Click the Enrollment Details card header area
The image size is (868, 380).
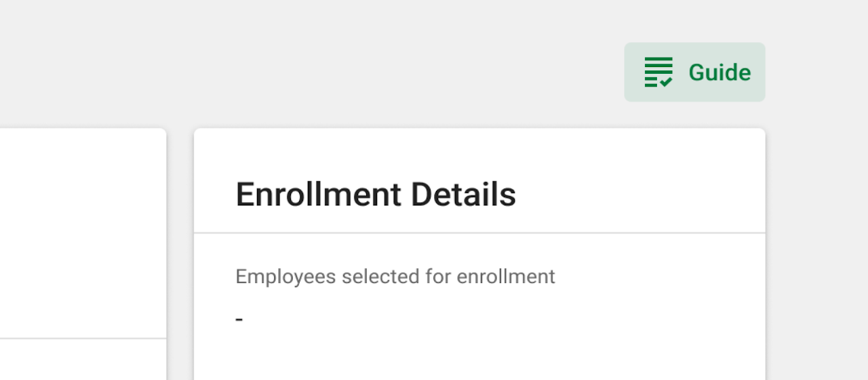point(479,181)
